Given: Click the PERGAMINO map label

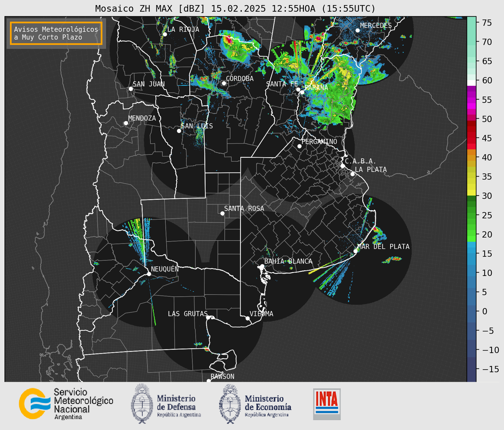Looking at the screenshot, I should (x=319, y=141).
